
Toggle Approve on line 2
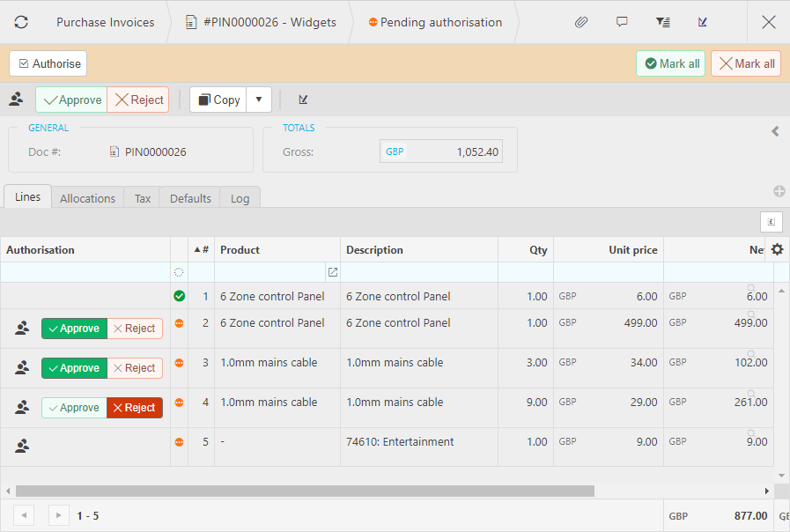coord(74,329)
